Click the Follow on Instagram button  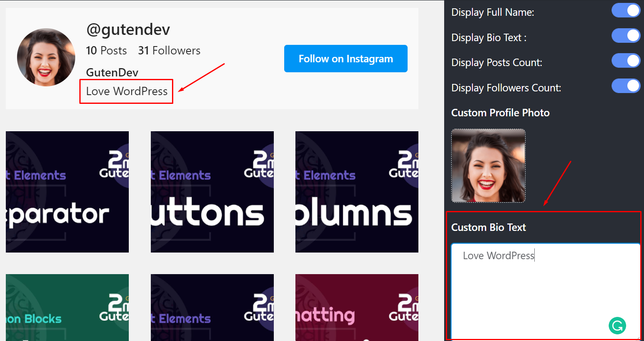coord(346,59)
